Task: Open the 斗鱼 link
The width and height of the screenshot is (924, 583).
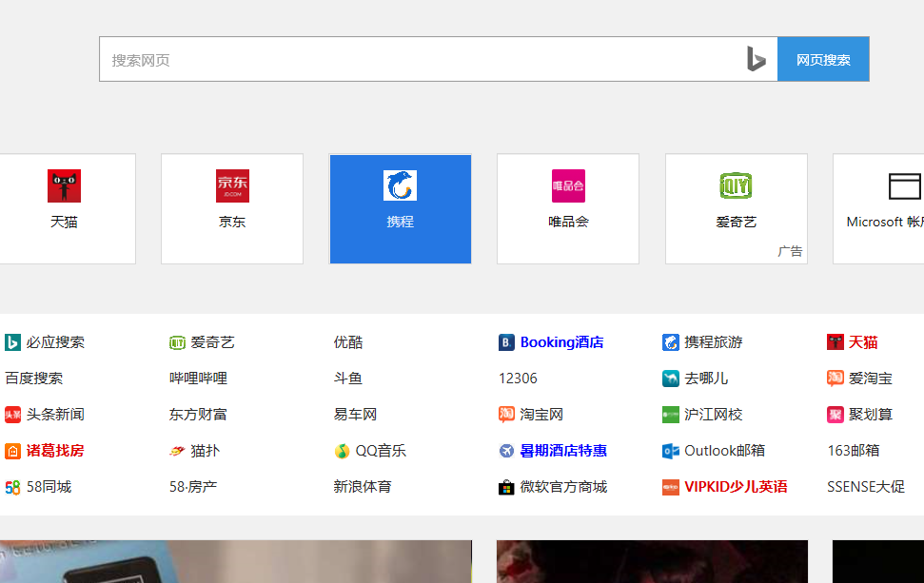Action: click(347, 379)
